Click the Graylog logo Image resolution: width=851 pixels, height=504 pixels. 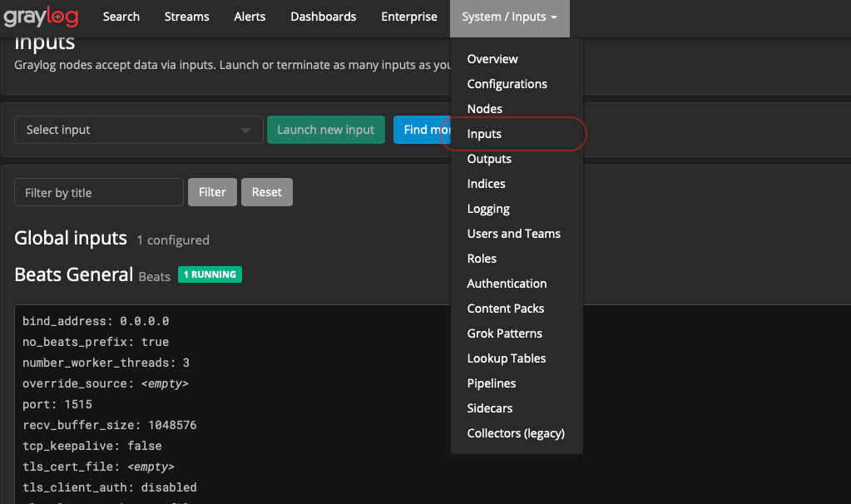[42, 17]
